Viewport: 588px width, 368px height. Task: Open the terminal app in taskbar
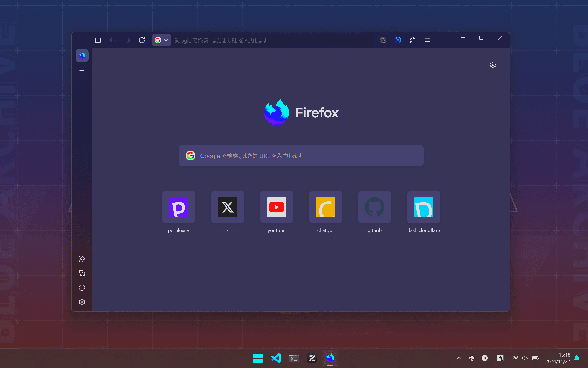click(x=294, y=358)
